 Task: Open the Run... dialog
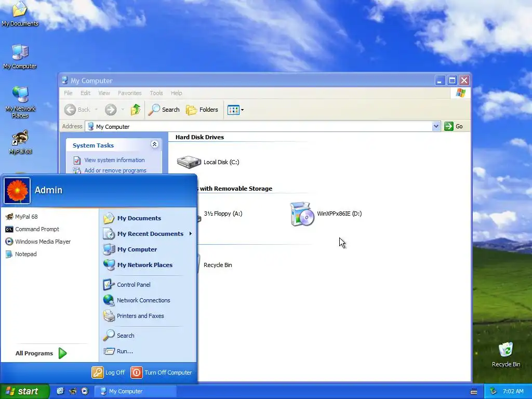pyautogui.click(x=118, y=351)
